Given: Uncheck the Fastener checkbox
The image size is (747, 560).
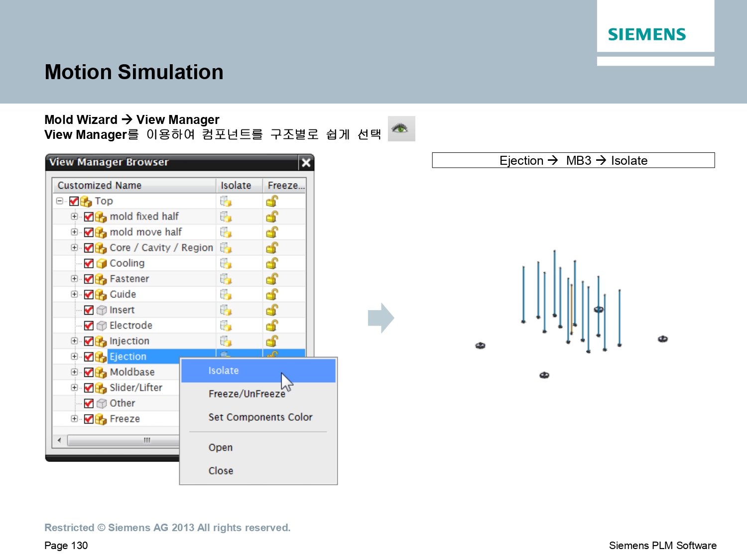Looking at the screenshot, I should coord(89,279).
